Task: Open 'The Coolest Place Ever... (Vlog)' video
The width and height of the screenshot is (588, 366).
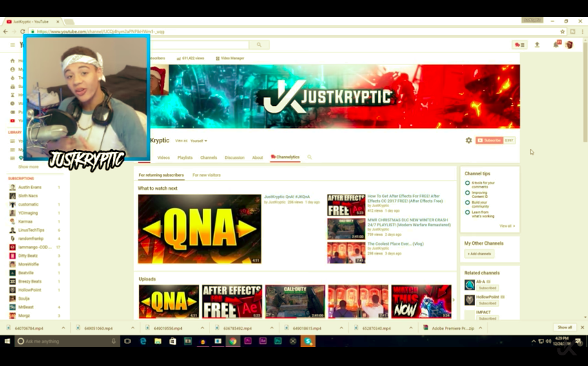Action: [x=395, y=244]
